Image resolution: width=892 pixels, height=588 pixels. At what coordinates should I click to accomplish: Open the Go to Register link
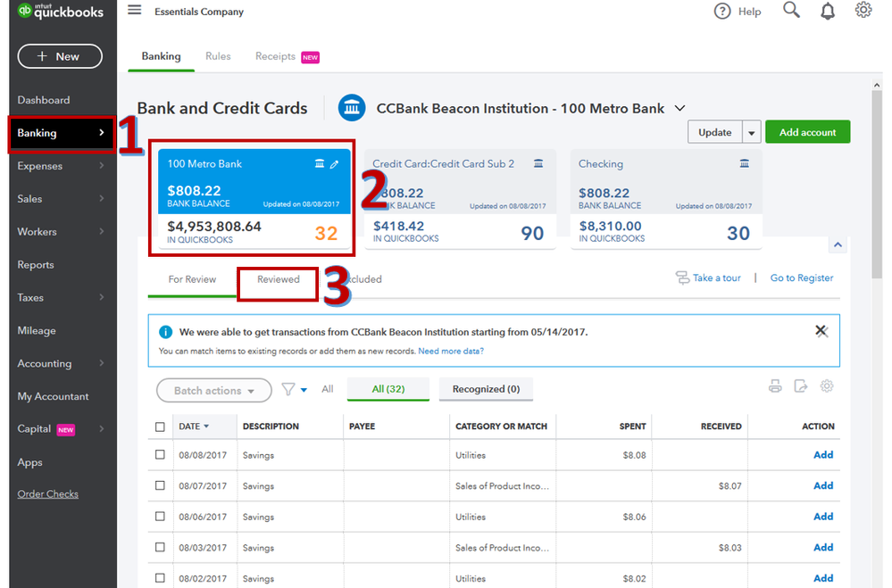tap(802, 278)
